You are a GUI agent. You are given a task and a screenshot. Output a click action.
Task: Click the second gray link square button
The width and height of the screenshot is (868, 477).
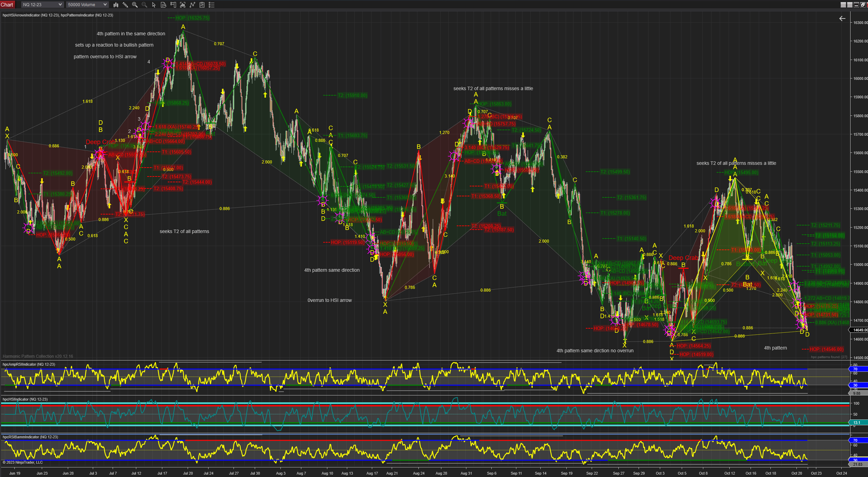tap(850, 5)
